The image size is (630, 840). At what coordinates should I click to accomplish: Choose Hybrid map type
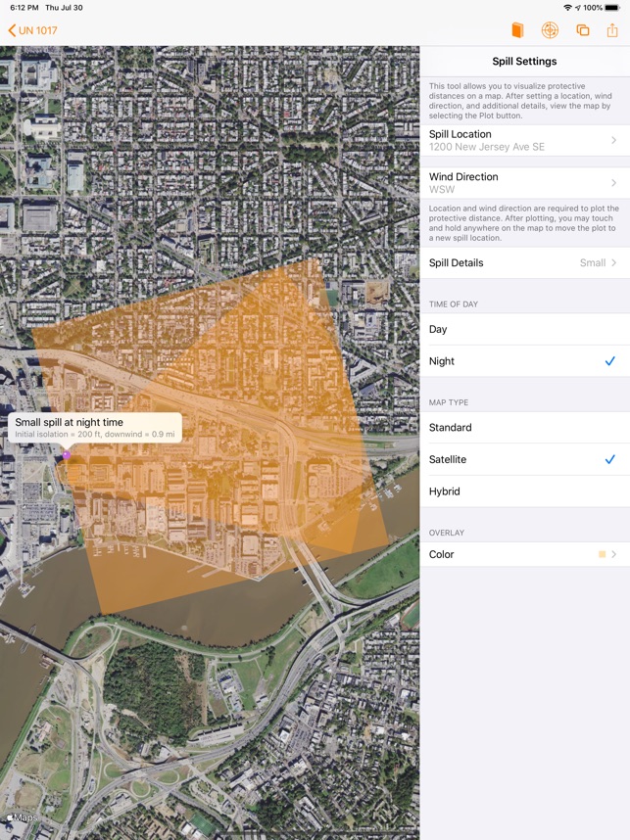click(x=524, y=491)
